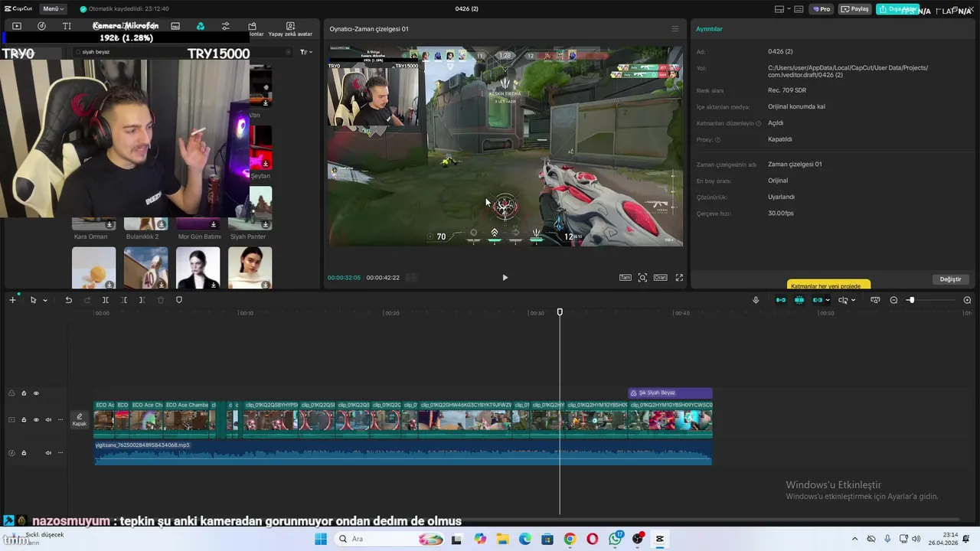This screenshot has width=980, height=551.
Task: Open the focus frame icon in the player
Action: click(x=642, y=278)
